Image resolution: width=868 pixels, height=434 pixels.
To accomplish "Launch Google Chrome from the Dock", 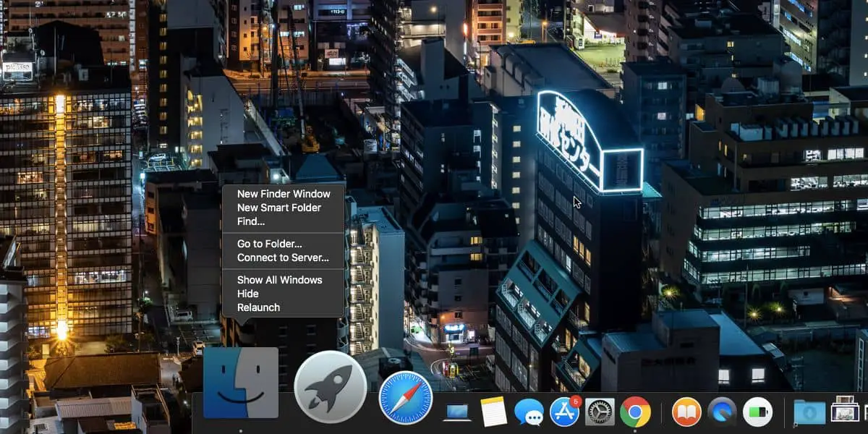I will [635, 412].
